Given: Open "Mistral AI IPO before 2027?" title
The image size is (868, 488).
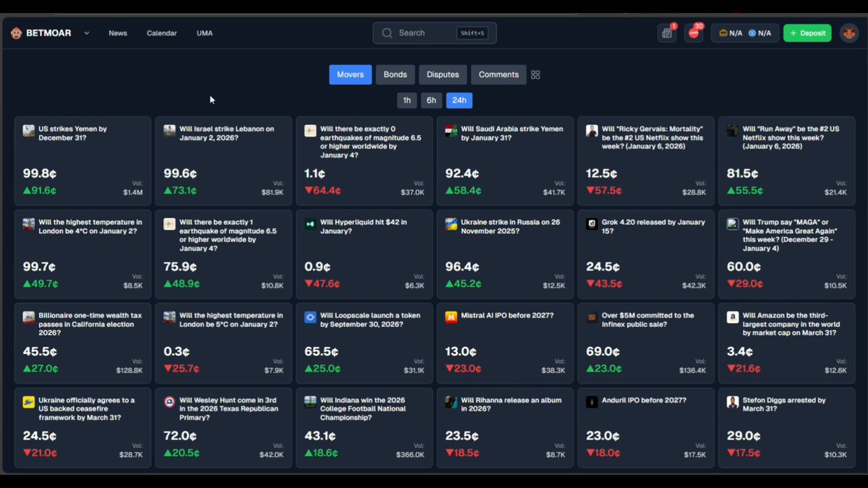Looking at the screenshot, I should (507, 316).
